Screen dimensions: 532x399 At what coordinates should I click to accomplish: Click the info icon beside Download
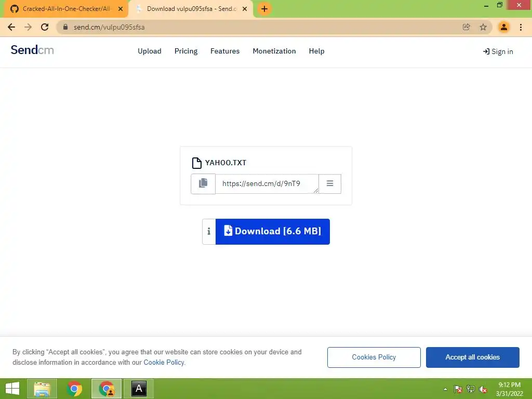(x=209, y=231)
